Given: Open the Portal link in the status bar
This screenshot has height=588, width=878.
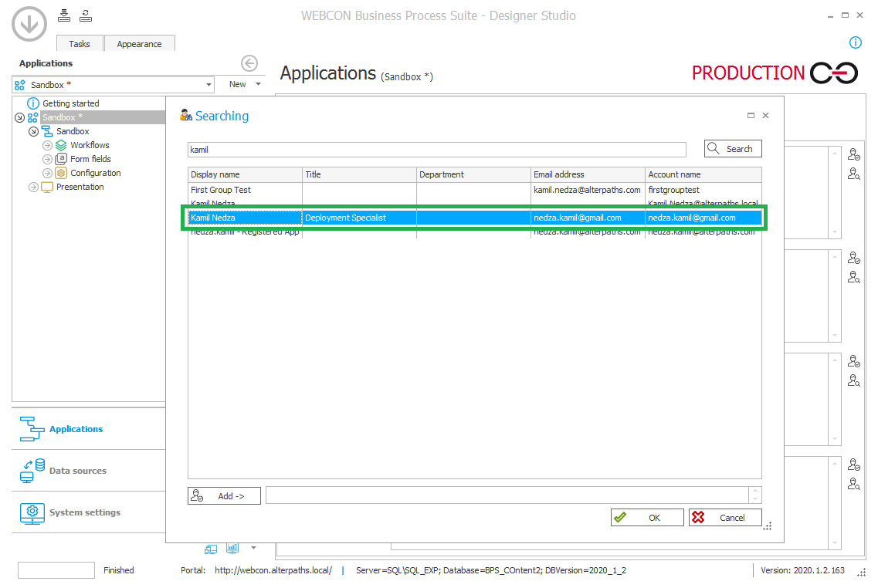Looking at the screenshot, I should click(x=273, y=570).
